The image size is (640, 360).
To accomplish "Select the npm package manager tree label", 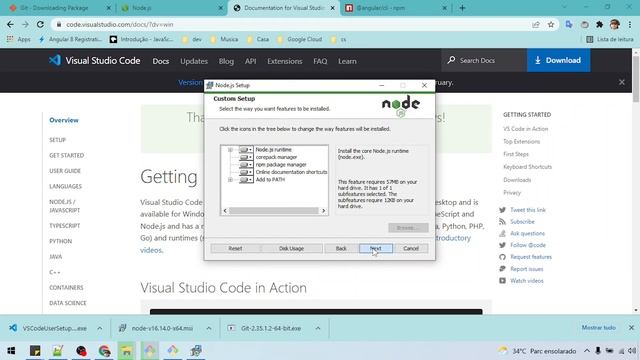I will pyautogui.click(x=281, y=164).
